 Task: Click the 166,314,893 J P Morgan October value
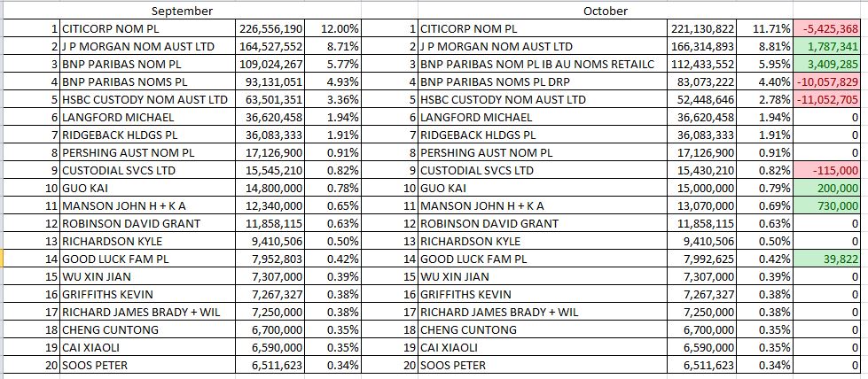pyautogui.click(x=703, y=46)
